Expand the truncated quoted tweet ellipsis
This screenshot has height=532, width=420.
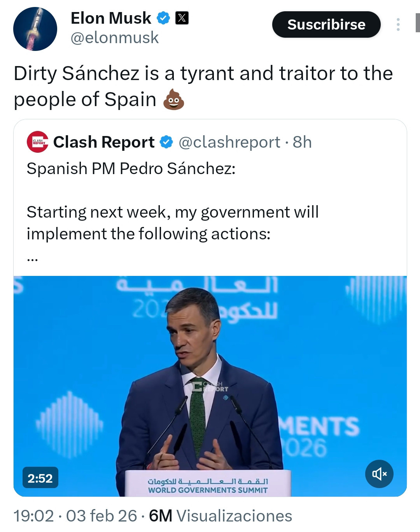coord(32,258)
